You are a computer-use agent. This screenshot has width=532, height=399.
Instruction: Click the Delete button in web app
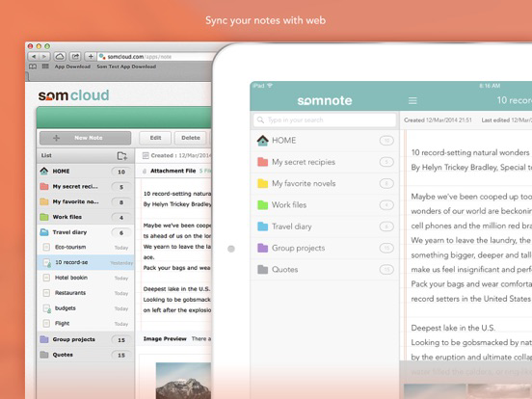(x=190, y=138)
